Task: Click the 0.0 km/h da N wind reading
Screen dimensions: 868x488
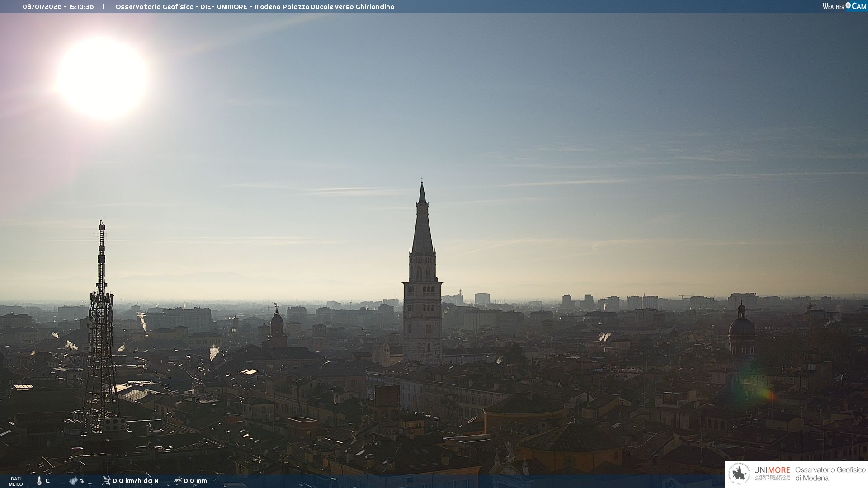Action: pos(136,481)
